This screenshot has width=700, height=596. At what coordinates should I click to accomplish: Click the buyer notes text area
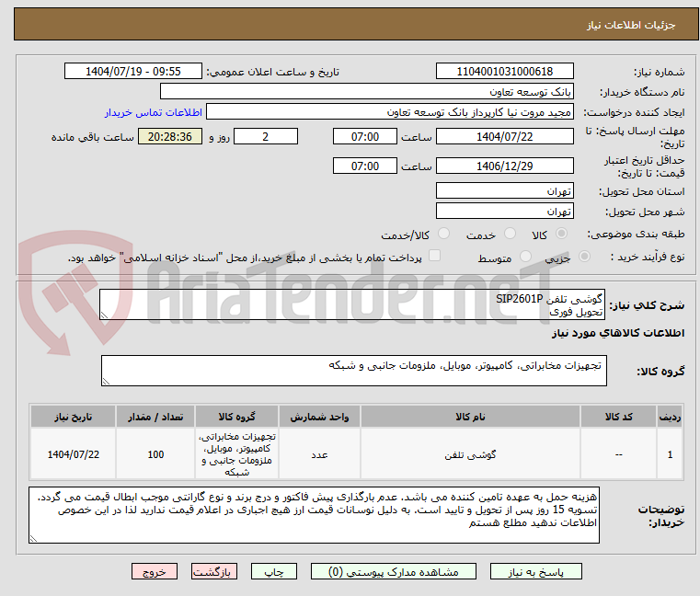click(314, 515)
